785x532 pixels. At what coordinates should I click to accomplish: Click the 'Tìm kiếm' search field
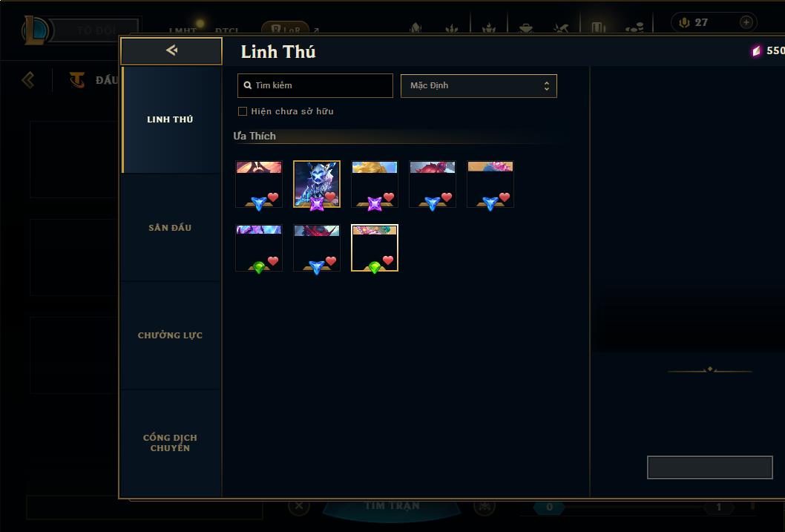pyautogui.click(x=315, y=85)
